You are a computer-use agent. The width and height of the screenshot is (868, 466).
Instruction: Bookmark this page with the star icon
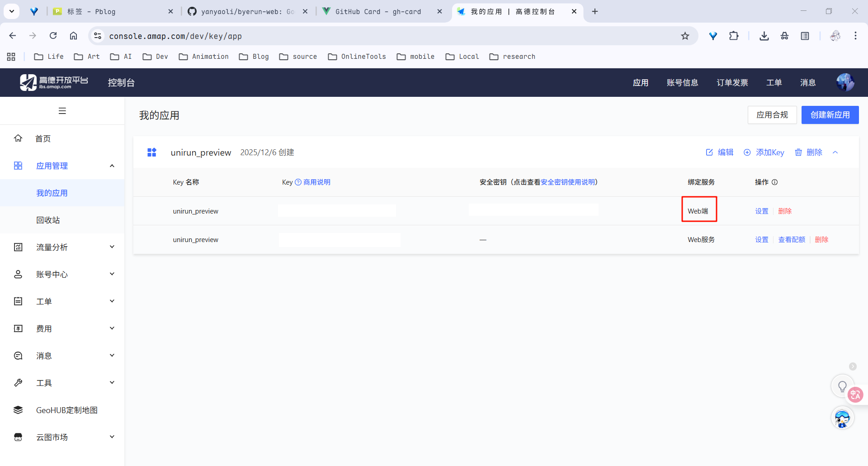point(685,36)
